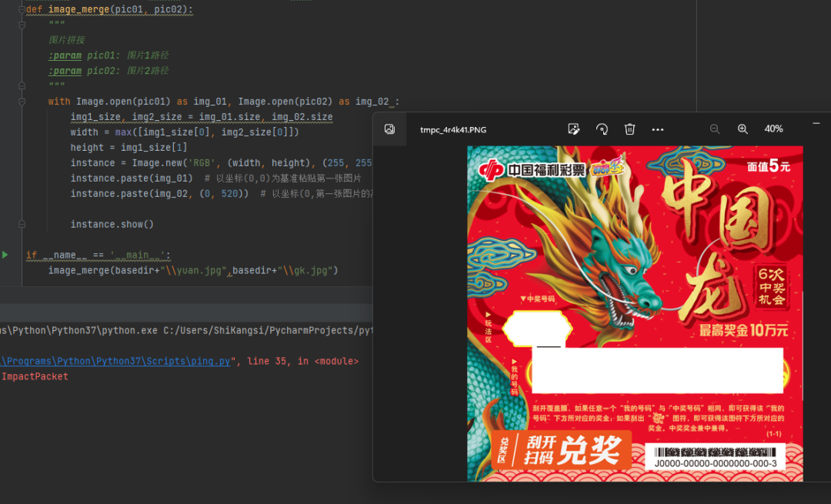Zoom out with the minus magnifier icon
Image resolution: width=831 pixels, height=504 pixels.
[x=714, y=129]
